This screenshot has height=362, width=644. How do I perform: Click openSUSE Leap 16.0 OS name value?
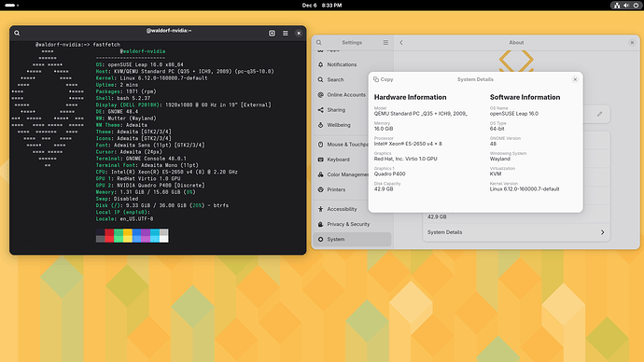coord(514,114)
